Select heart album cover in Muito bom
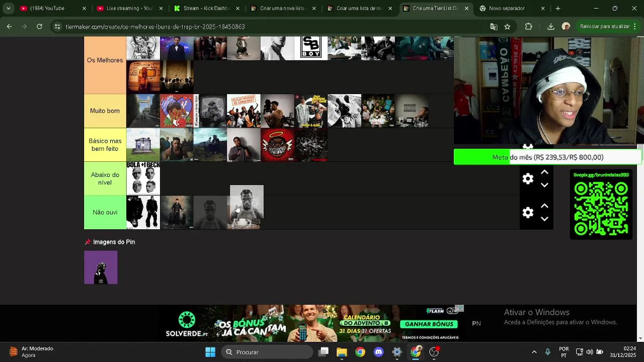644x362 pixels. [x=177, y=111]
